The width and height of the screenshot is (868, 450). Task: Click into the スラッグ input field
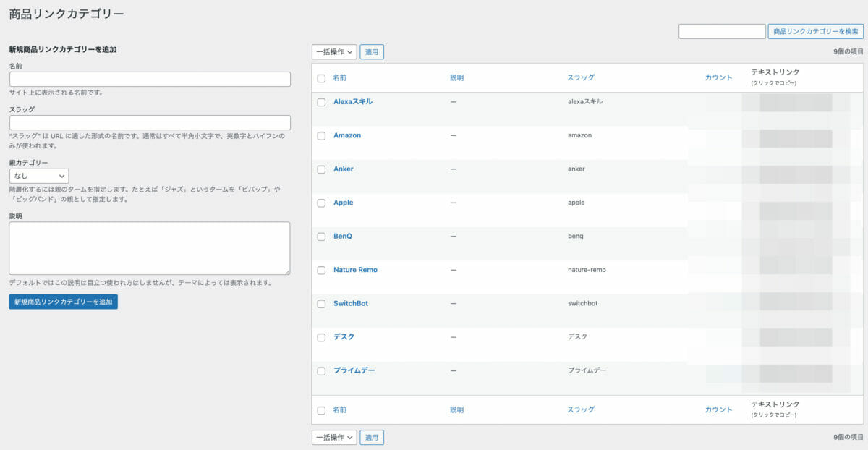tap(150, 122)
